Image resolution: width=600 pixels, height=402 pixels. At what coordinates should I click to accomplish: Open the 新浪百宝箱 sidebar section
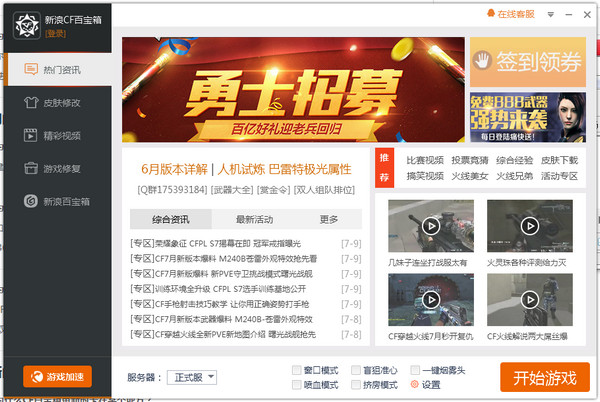pyautogui.click(x=58, y=201)
